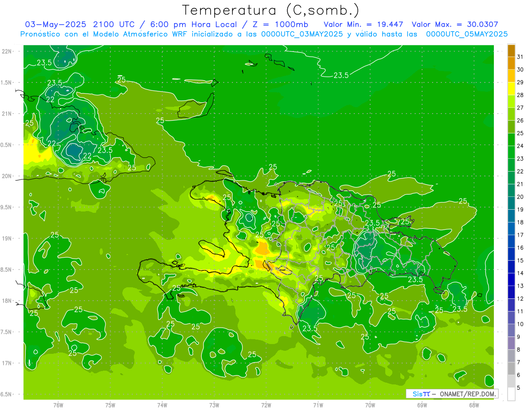Click the initialization time "0000UTC_03MAY2025"
Screen dimensions: 532x411
(302, 34)
